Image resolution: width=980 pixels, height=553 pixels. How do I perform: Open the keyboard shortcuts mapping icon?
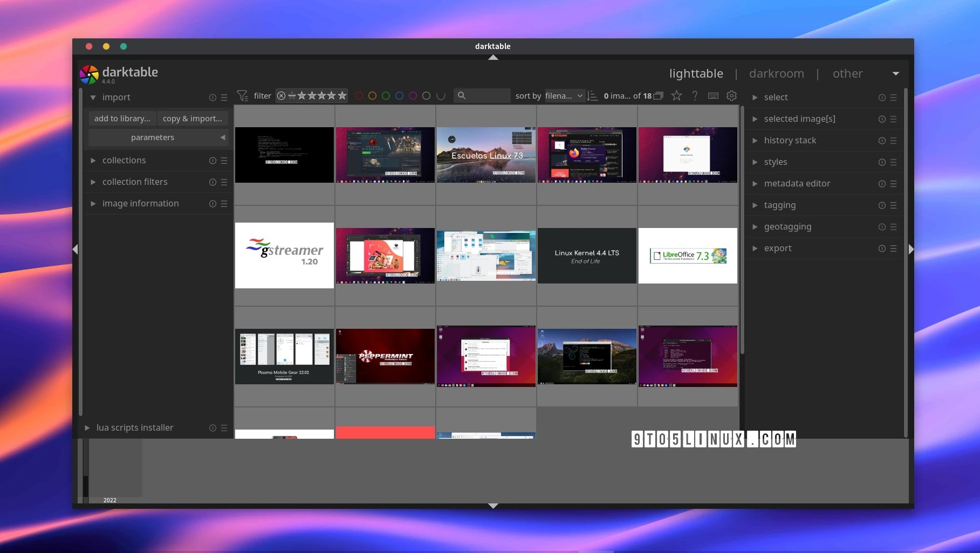[713, 95]
